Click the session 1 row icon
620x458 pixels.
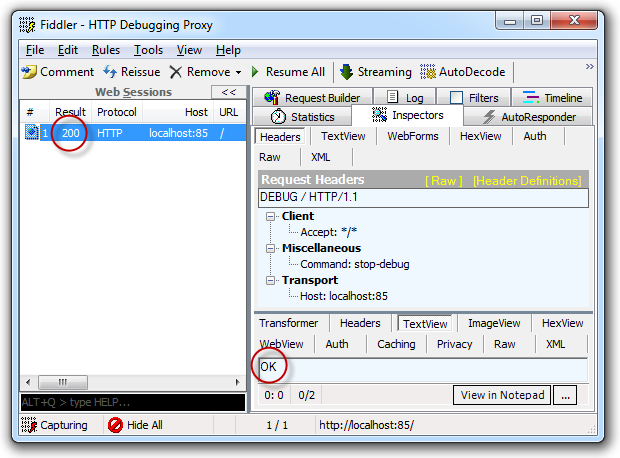[31, 132]
